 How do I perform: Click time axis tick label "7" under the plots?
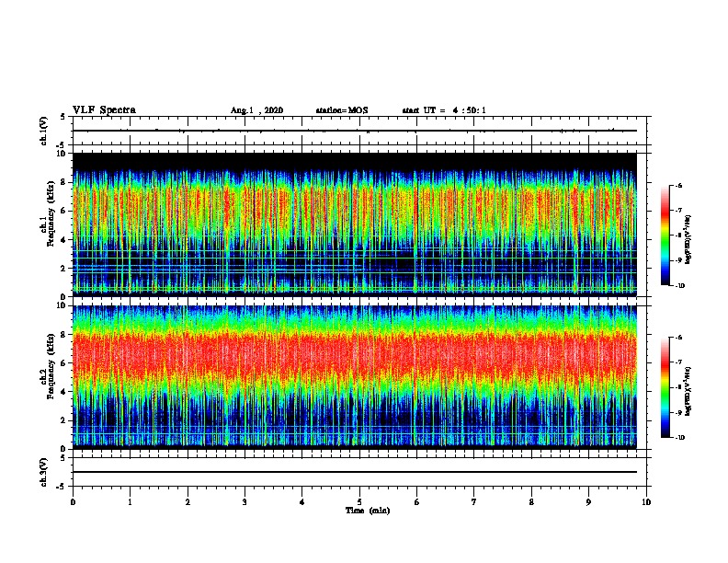pos(474,502)
